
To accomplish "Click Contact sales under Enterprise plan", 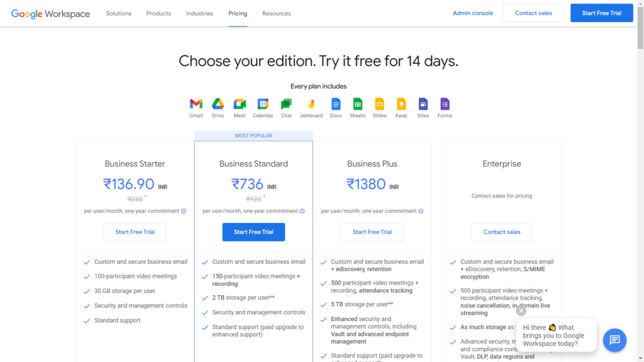I will (502, 232).
